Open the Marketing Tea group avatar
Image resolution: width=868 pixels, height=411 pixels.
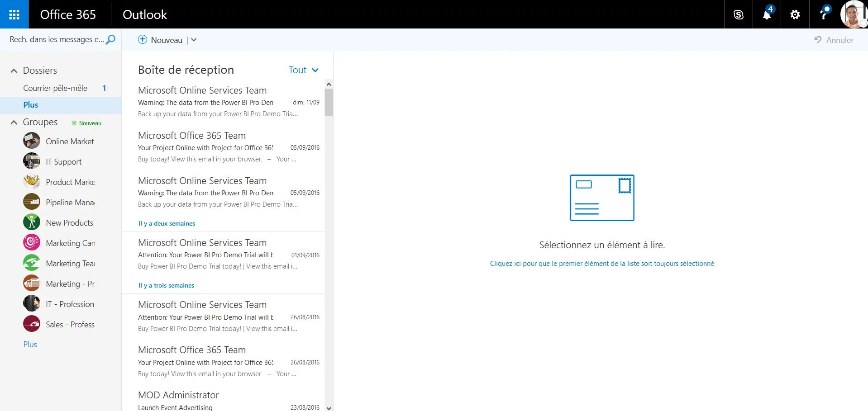(32, 263)
